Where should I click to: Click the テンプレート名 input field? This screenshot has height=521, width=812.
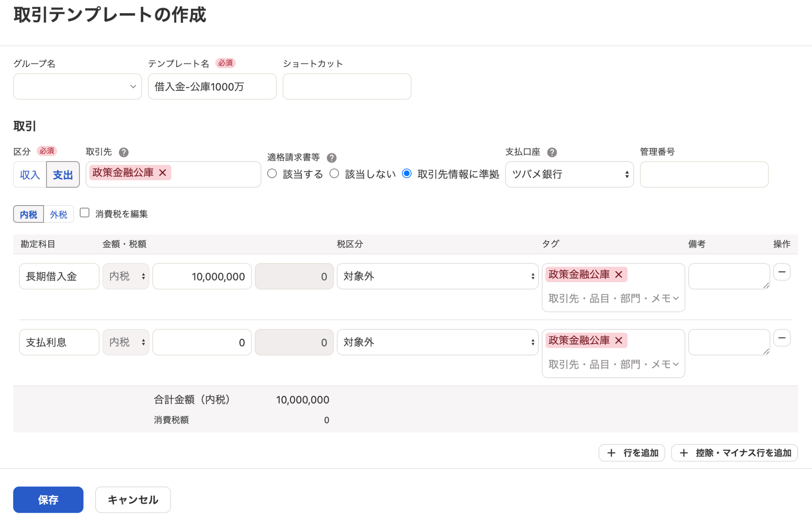[212, 87]
